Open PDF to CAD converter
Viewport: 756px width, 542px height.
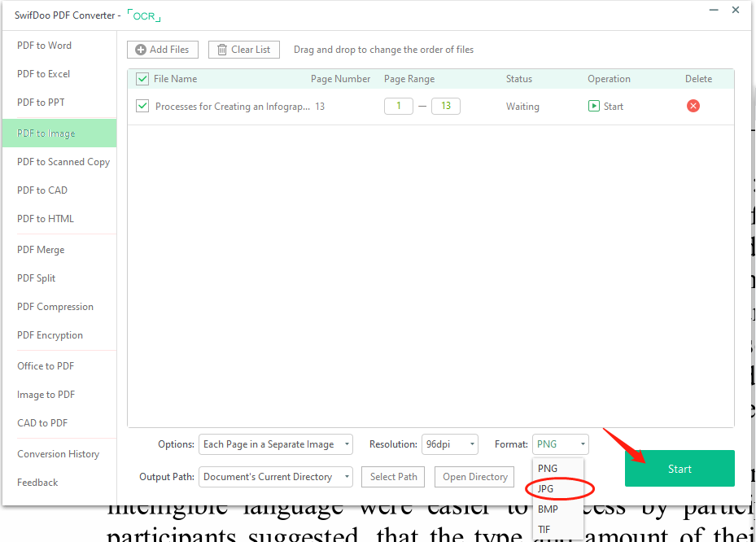42,190
